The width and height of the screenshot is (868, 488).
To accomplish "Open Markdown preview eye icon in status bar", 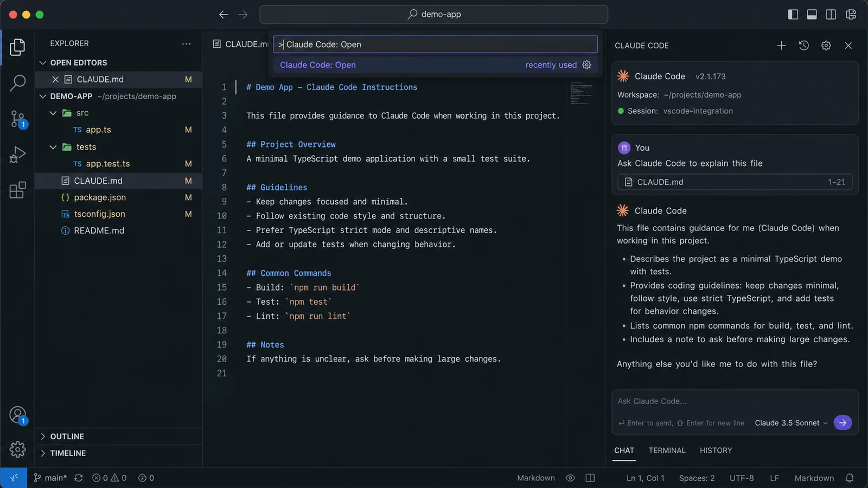I will point(570,478).
